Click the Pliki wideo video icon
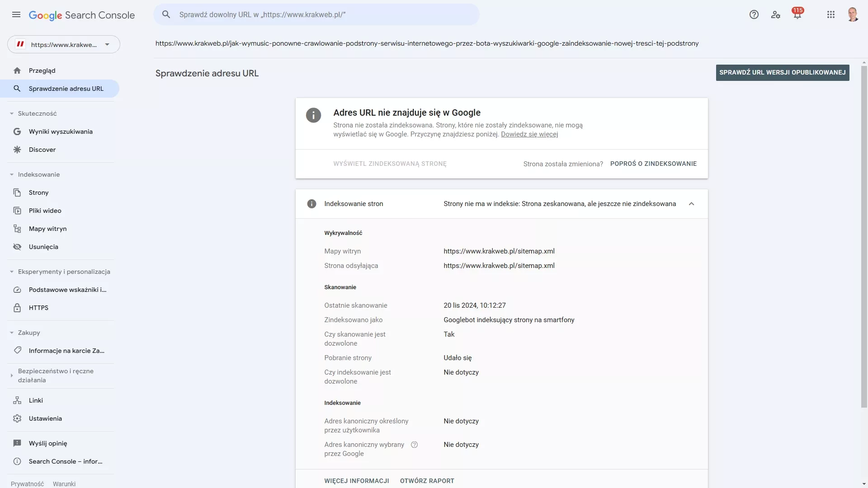 [x=17, y=211]
